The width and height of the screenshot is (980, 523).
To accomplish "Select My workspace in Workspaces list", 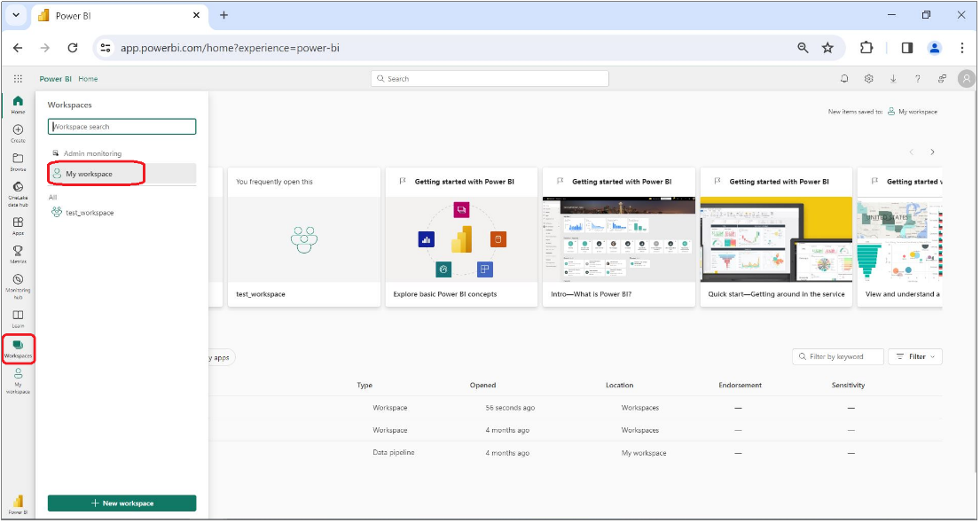I will (x=122, y=174).
